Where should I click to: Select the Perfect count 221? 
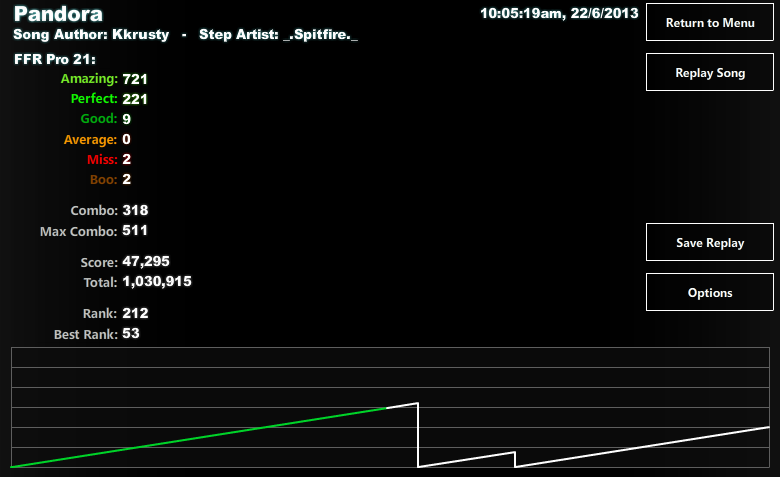135,99
